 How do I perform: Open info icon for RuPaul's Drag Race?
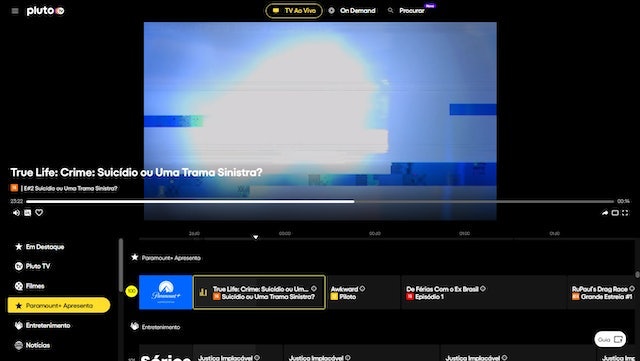tap(632, 289)
